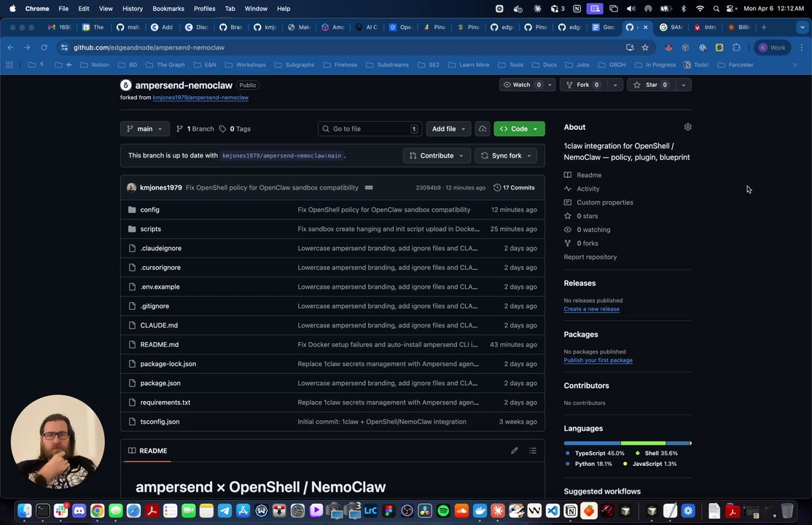Open the CLAUDE.md file
The height and width of the screenshot is (525, 812).
pos(159,325)
